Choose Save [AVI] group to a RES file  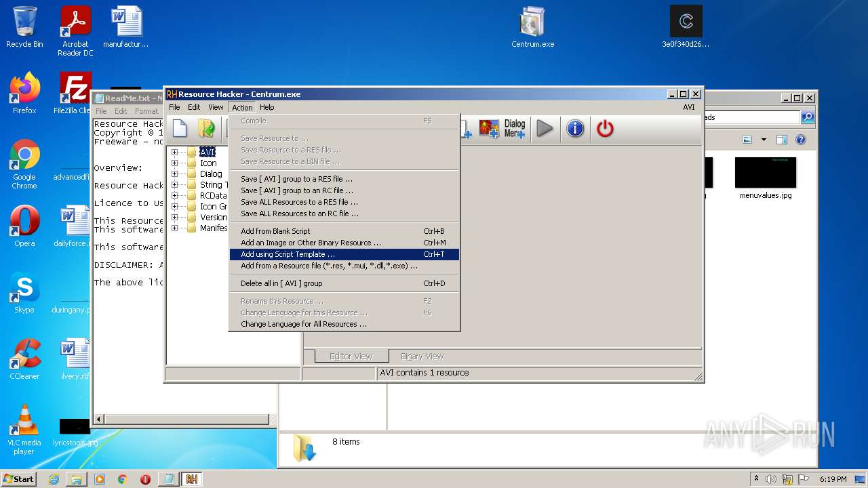pyautogui.click(x=344, y=179)
